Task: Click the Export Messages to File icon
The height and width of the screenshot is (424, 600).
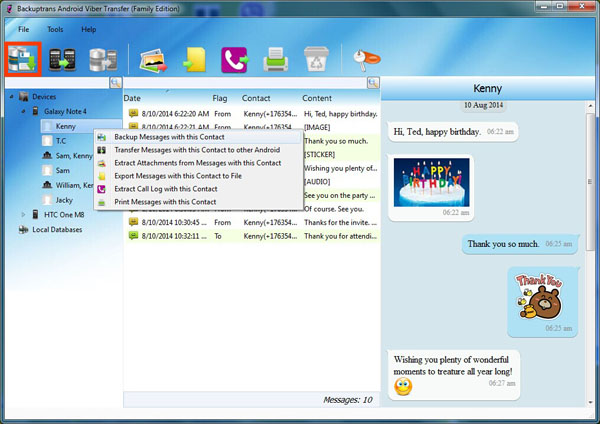Action: coord(195,60)
